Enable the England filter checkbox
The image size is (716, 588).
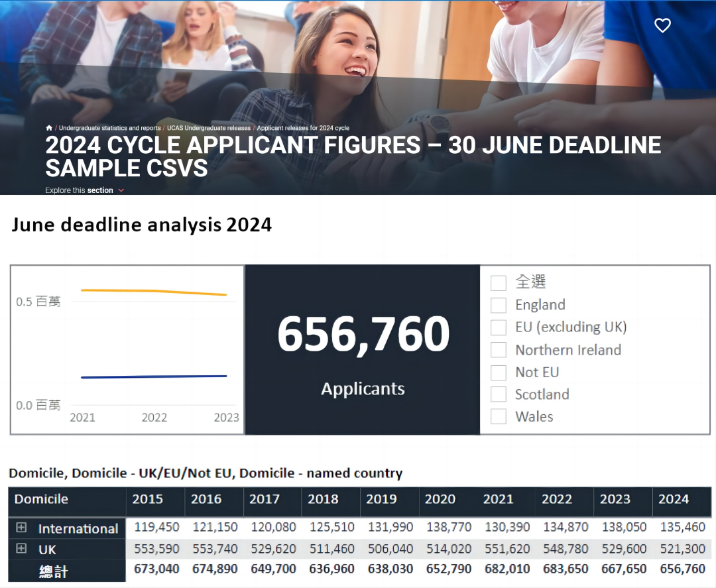click(499, 306)
